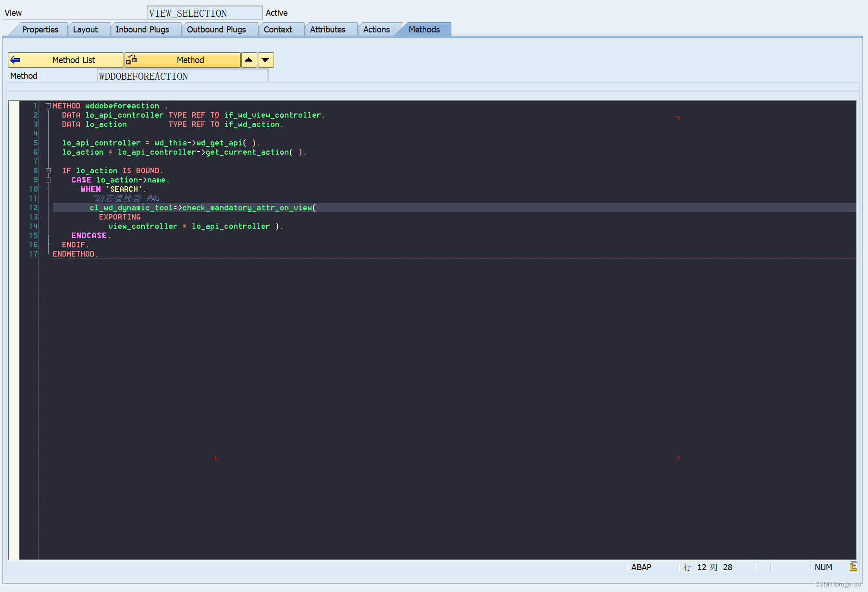868x592 pixels.
Task: Click line number 1 in the gutter
Action: (x=35, y=106)
